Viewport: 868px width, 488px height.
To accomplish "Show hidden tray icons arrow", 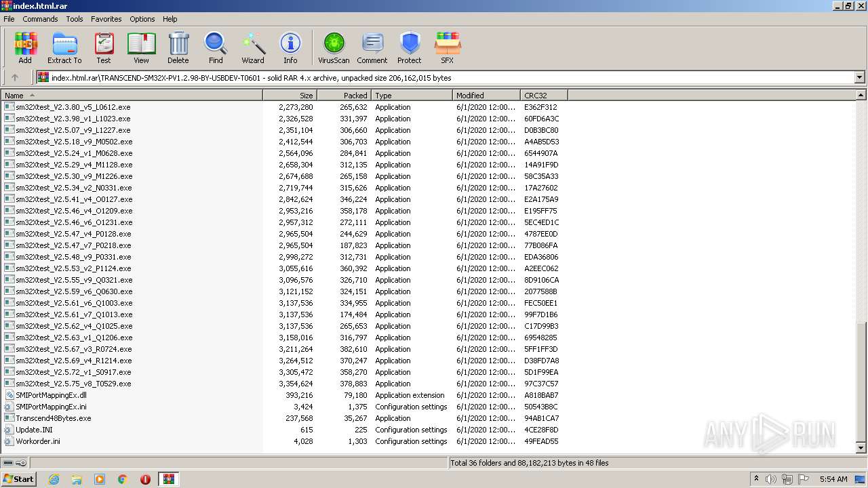I will coord(756,479).
